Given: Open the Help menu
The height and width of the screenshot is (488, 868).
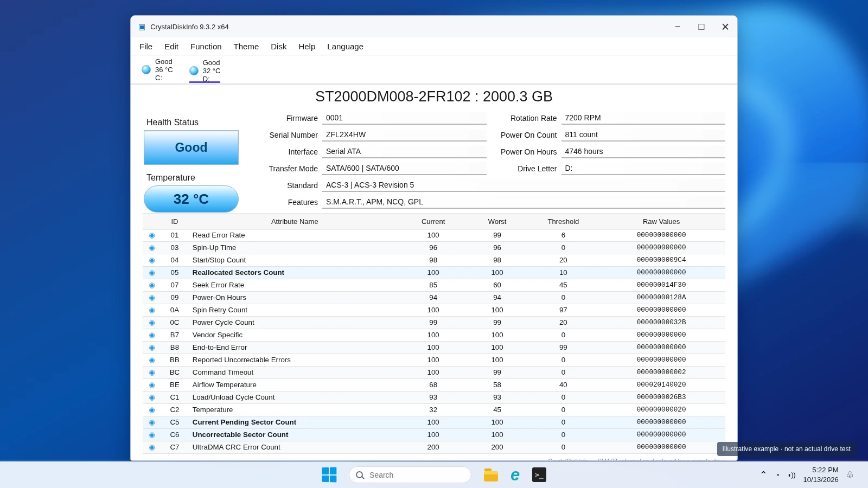Looking at the screenshot, I should 307,47.
